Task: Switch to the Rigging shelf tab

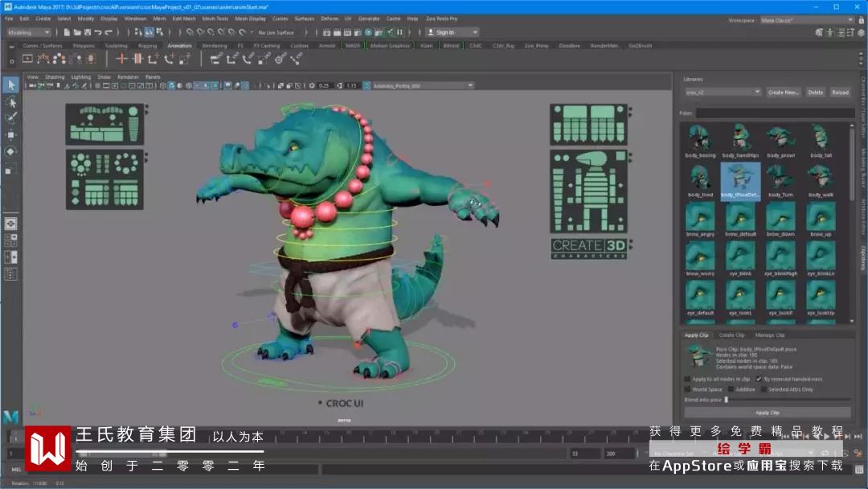Action: pos(147,46)
